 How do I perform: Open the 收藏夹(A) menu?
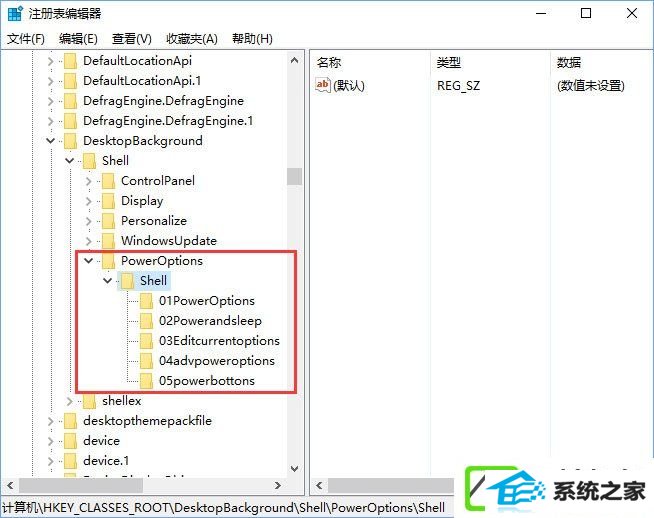[192, 39]
